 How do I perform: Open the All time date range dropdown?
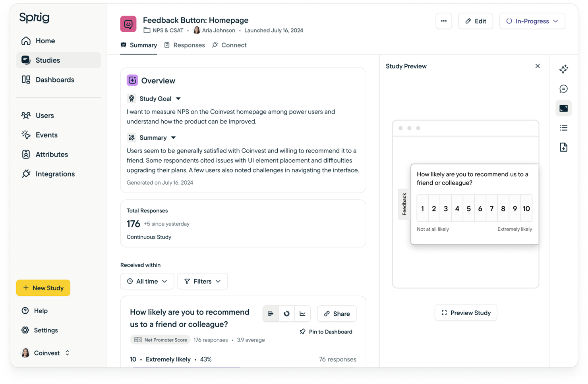point(147,281)
